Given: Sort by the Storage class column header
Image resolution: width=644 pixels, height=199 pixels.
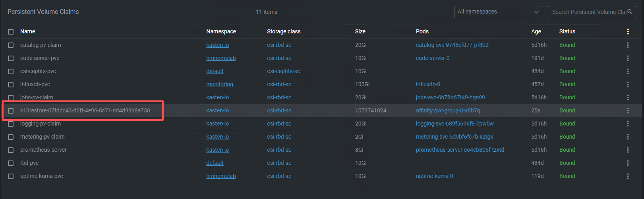Looking at the screenshot, I should click(x=284, y=31).
